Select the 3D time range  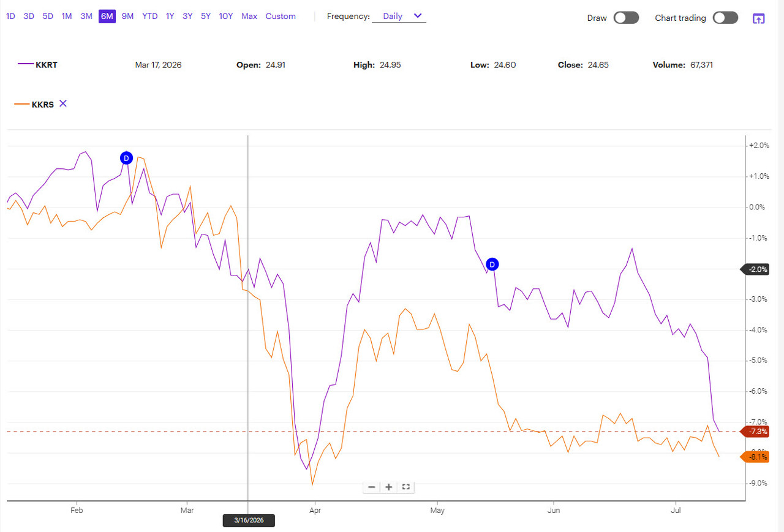click(x=29, y=17)
